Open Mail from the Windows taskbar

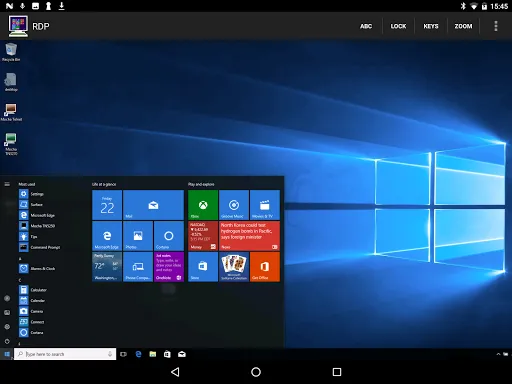tap(182, 354)
